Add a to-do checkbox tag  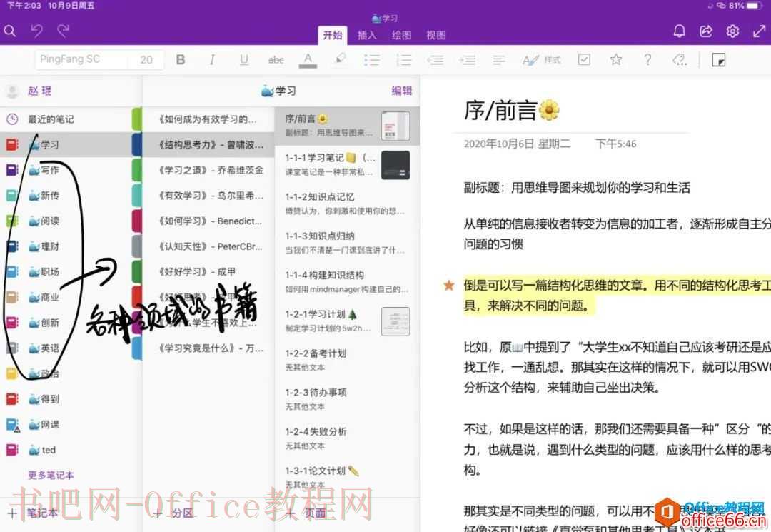(584, 59)
